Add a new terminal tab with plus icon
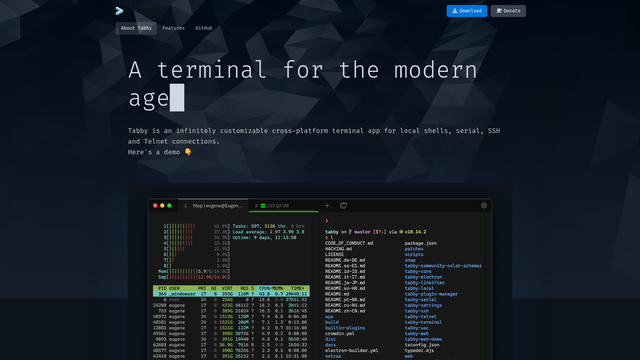640x360 pixels. click(x=327, y=206)
